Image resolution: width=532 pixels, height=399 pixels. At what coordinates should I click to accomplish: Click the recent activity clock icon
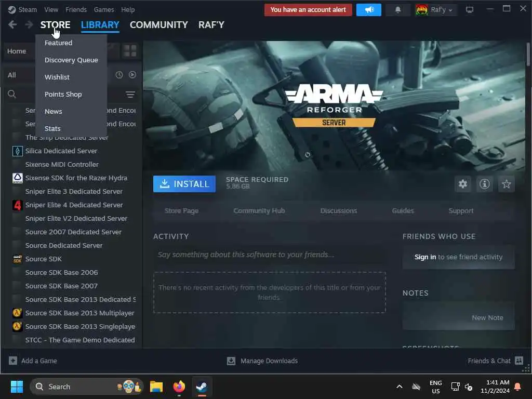coord(119,75)
